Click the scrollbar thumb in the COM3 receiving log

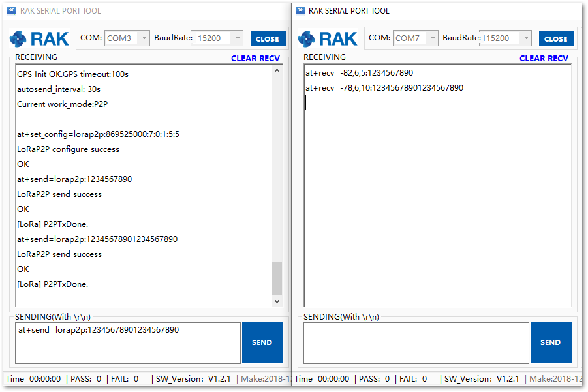coord(277,279)
